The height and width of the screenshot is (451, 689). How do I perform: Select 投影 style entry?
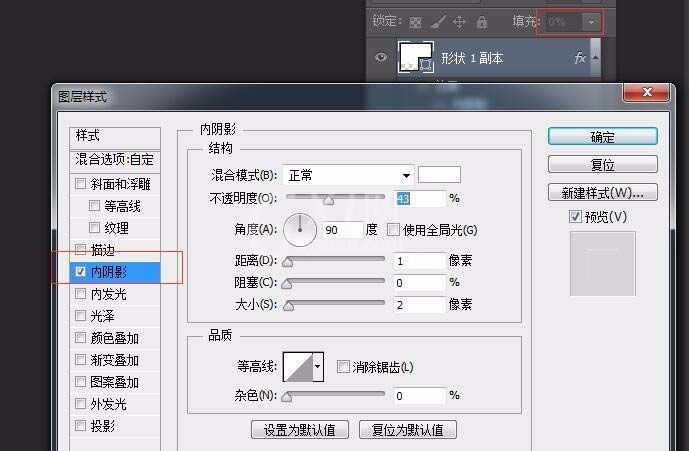pyautogui.click(x=103, y=426)
